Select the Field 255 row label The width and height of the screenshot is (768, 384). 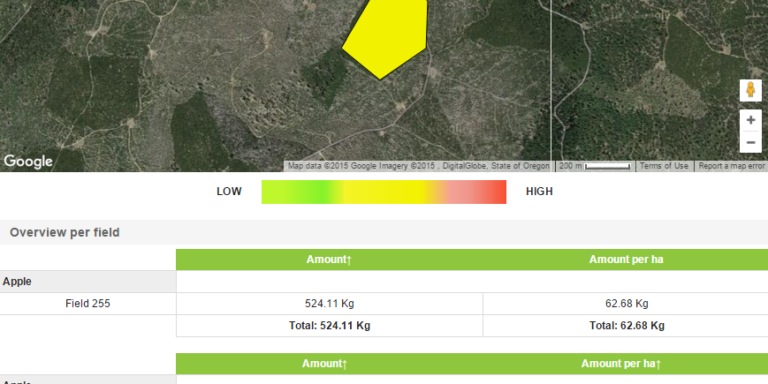point(88,304)
